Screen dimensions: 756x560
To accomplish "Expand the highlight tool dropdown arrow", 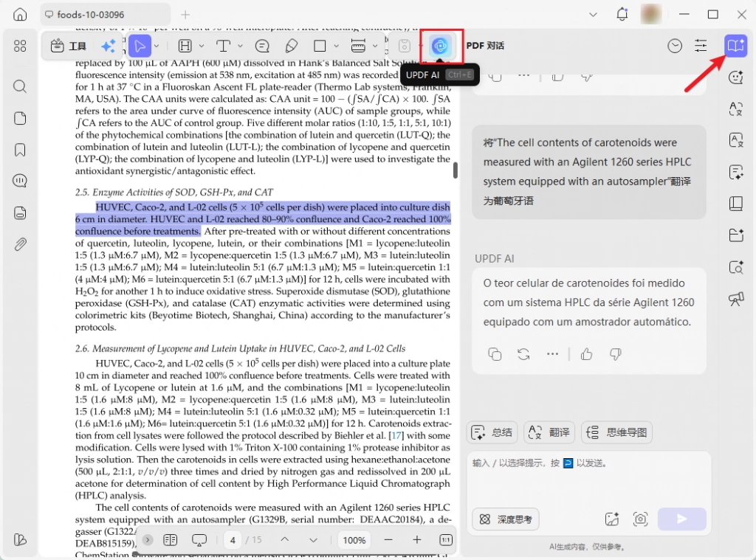I will click(202, 46).
